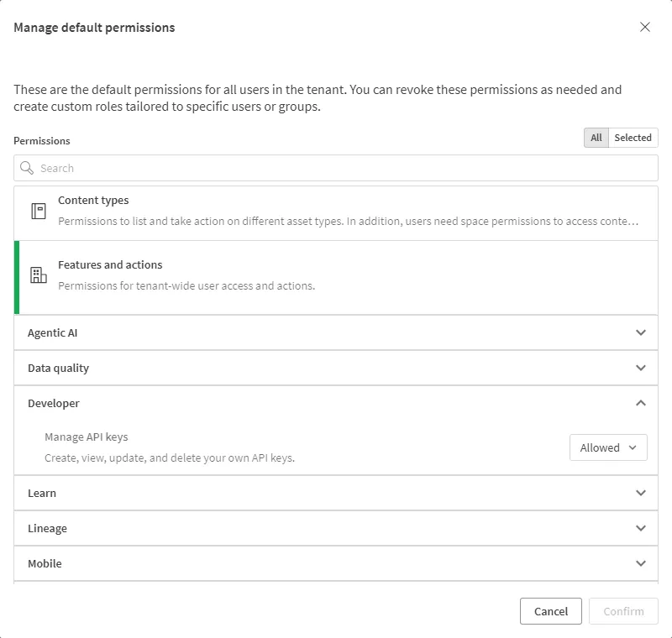Click 'Permissions for tenant-wide user access' text
Viewport: 672px width, 638px height.
pos(186,285)
